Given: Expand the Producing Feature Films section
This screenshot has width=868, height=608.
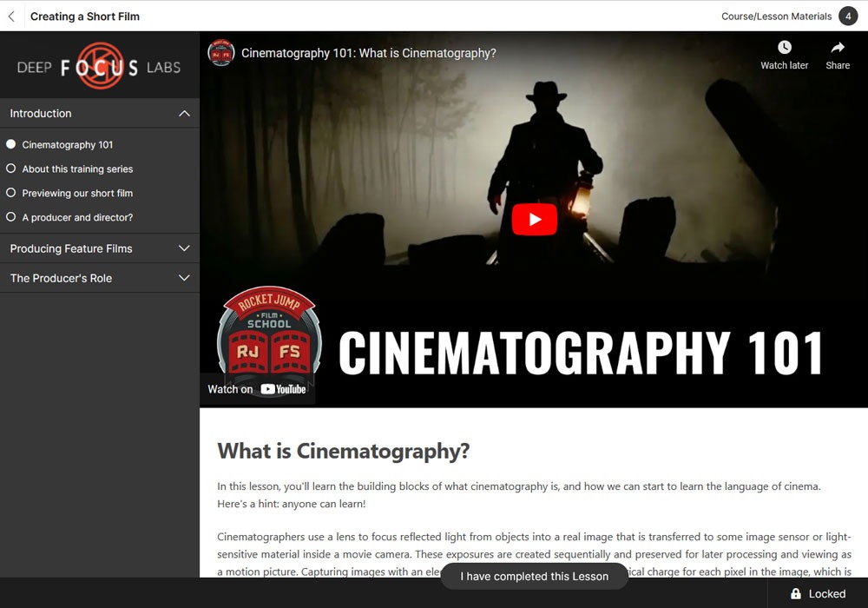Looking at the screenshot, I should [184, 248].
